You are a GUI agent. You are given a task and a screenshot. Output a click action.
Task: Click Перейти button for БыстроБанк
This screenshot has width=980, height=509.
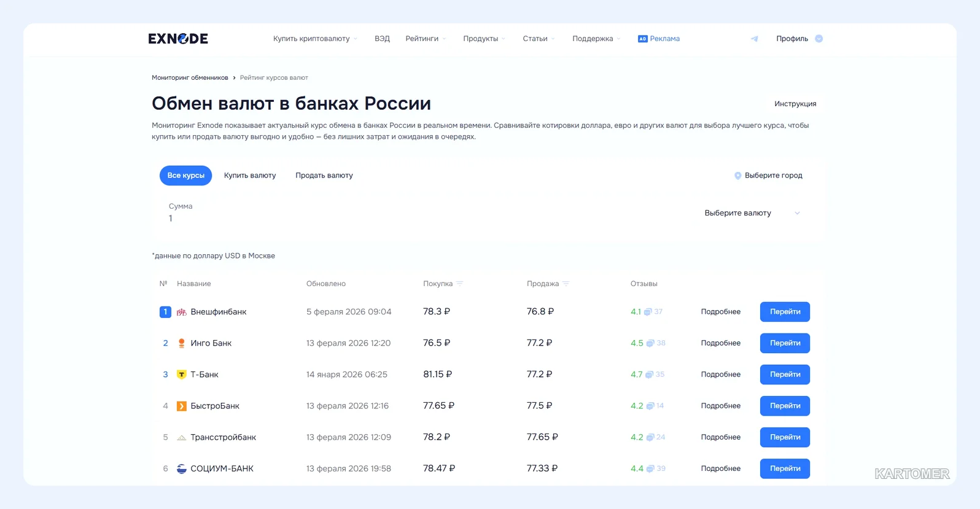point(785,406)
